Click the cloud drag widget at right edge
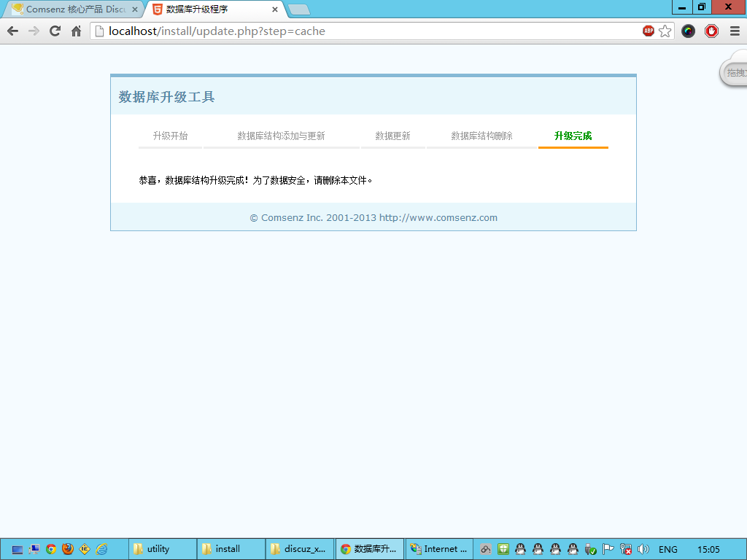The height and width of the screenshot is (560, 747). [x=733, y=69]
